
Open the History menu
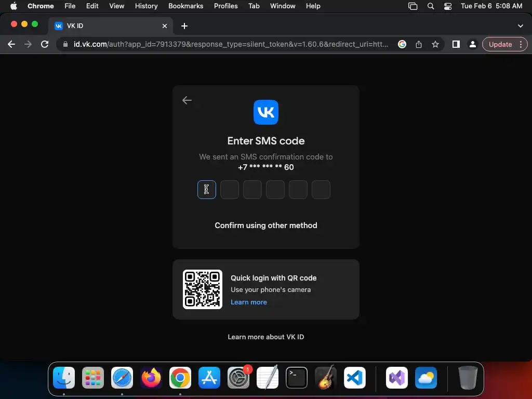pyautogui.click(x=146, y=6)
